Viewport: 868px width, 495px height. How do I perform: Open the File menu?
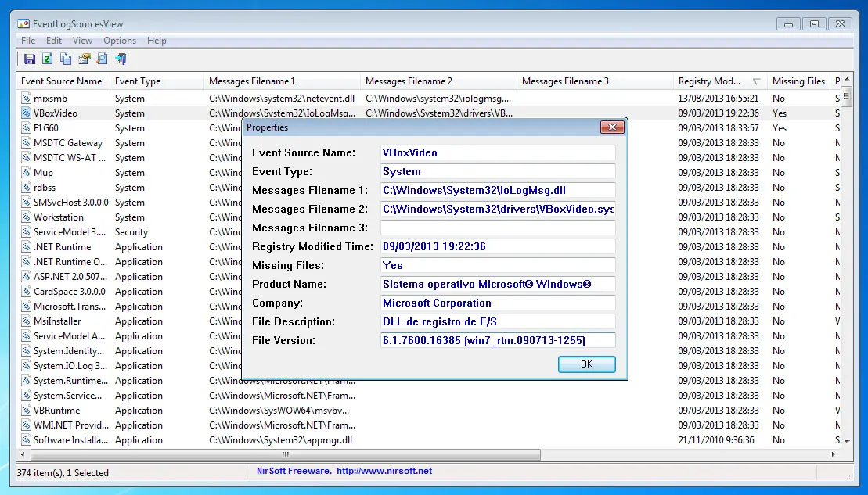click(x=28, y=41)
